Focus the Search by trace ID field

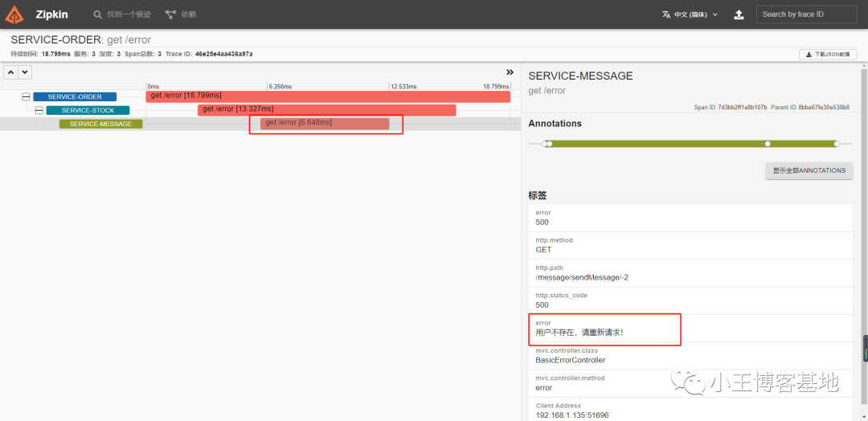806,14
